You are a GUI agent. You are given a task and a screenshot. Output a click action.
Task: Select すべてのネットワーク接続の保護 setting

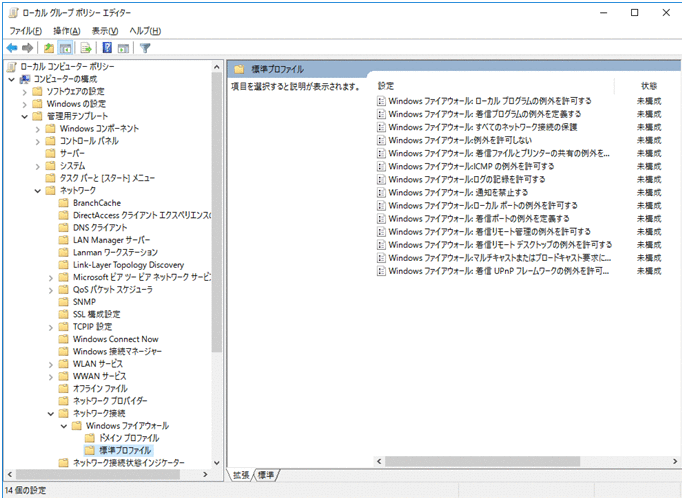[483, 127]
